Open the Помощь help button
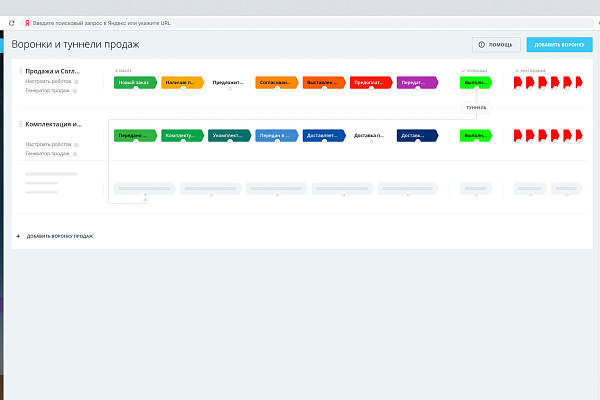The height and width of the screenshot is (400, 600). 496,45
